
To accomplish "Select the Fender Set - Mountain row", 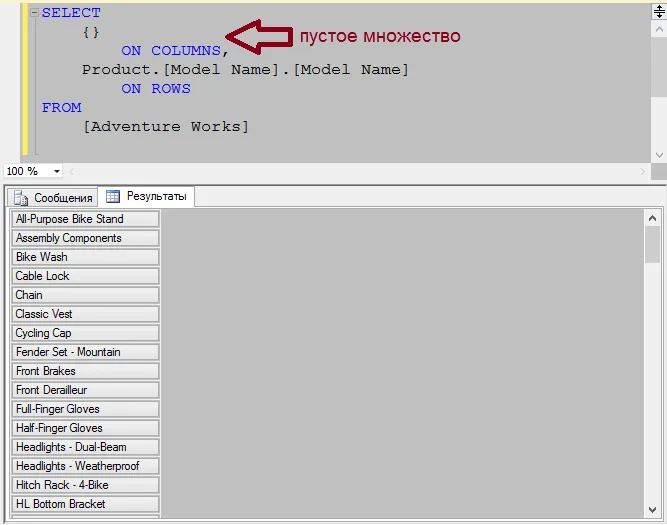I will click(85, 352).
